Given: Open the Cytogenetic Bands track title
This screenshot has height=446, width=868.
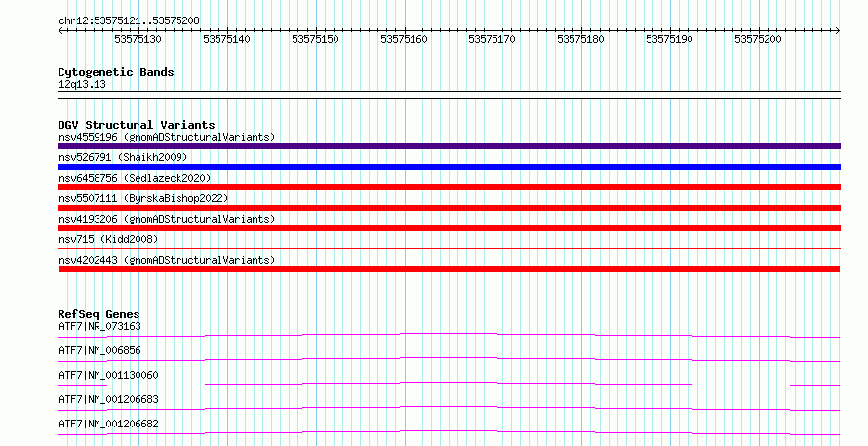Looking at the screenshot, I should tap(116, 72).
